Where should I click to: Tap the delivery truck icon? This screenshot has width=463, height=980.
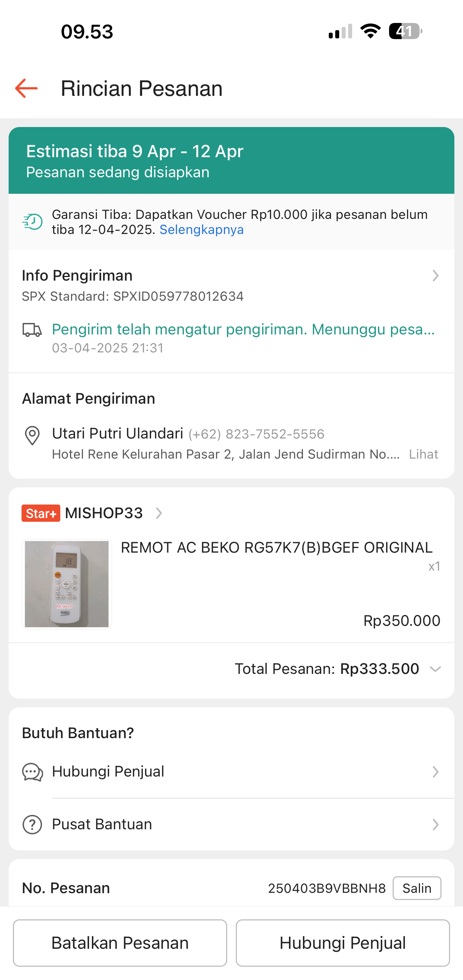click(32, 330)
